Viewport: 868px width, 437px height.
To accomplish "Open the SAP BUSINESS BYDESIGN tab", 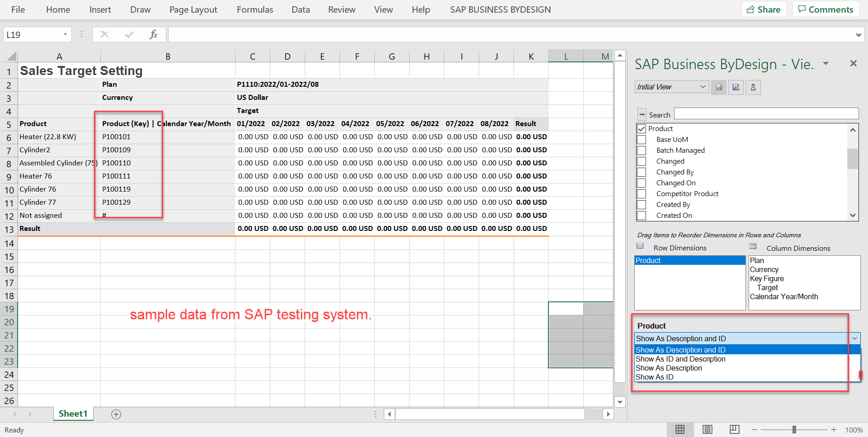I will click(x=500, y=9).
